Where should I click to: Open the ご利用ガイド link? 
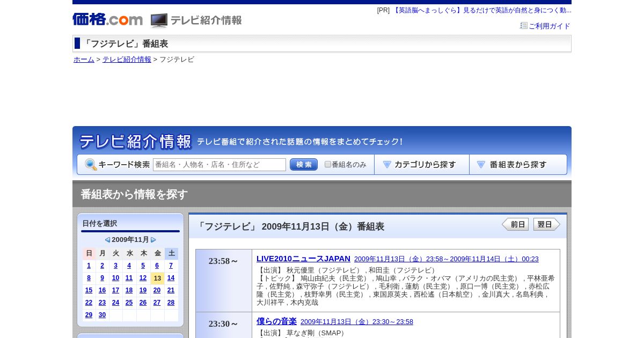550,26
